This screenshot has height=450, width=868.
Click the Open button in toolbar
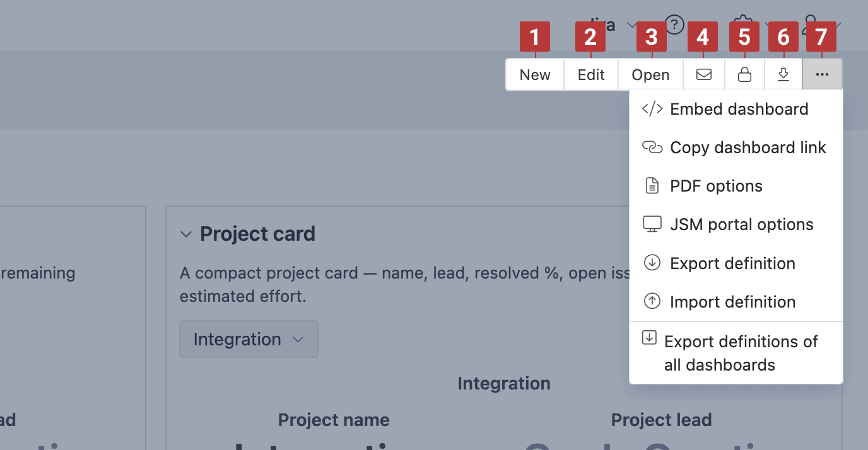650,74
